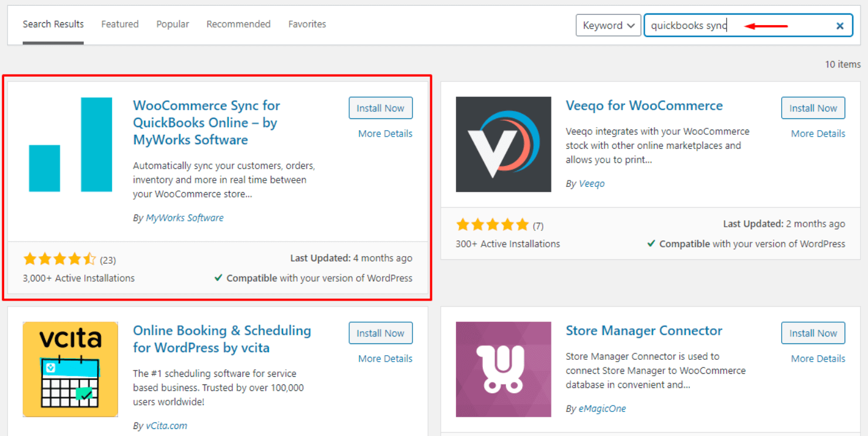868x436 pixels.
Task: Clear the search field with the X icon
Action: click(x=839, y=26)
